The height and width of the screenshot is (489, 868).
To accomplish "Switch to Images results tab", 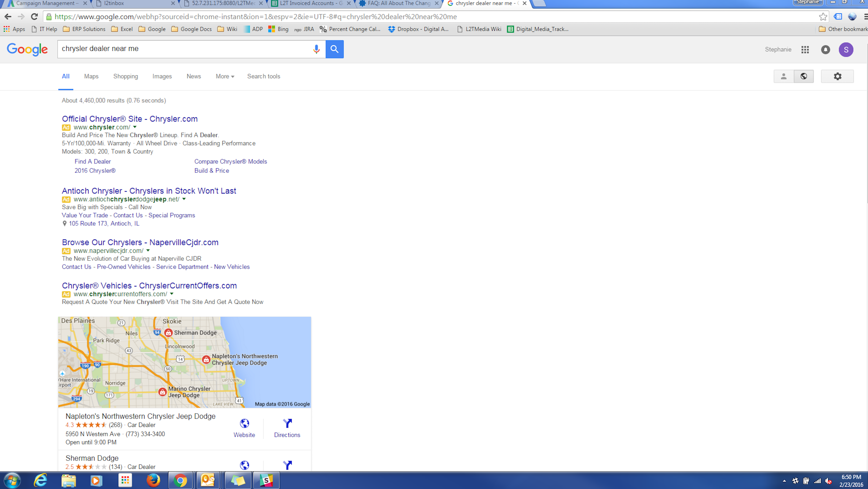I will pyautogui.click(x=162, y=76).
